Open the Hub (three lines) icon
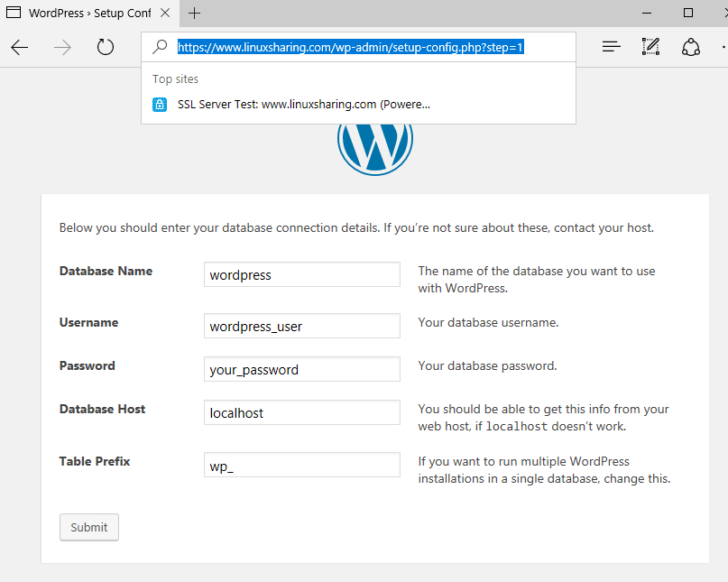 coord(611,47)
